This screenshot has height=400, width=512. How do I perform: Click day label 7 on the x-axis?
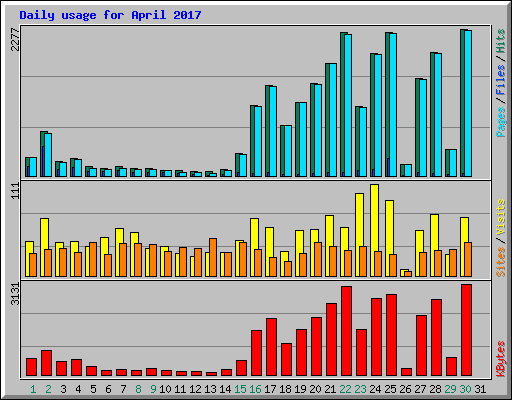point(123,389)
